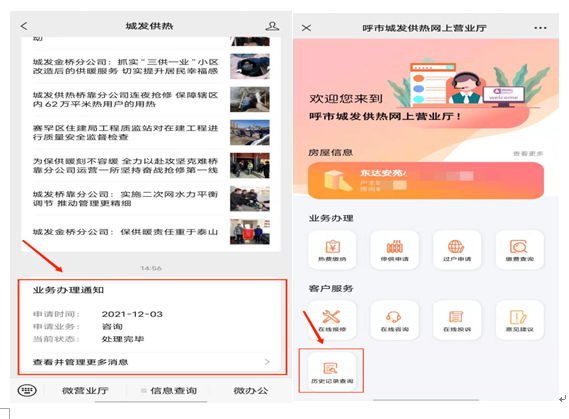This screenshot has height=419, width=569.
Task: Click thumbnail of 保供暖责任重于泰山 article
Action: click(x=250, y=232)
